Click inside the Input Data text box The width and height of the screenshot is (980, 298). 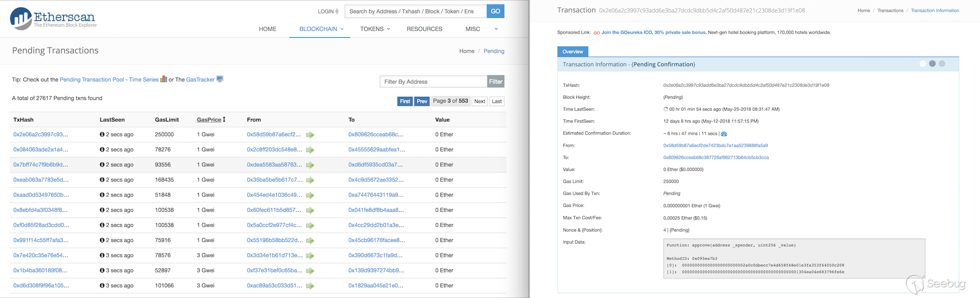pyautogui.click(x=794, y=258)
